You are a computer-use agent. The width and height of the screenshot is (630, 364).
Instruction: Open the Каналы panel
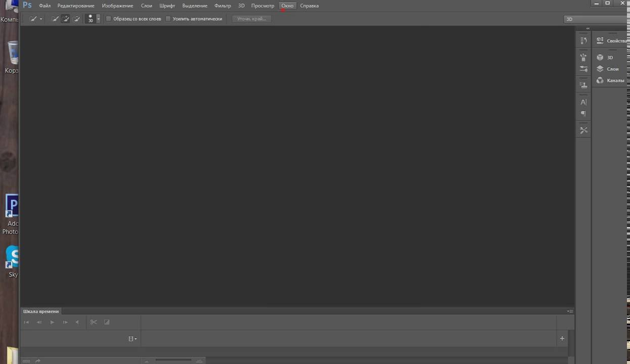point(611,80)
